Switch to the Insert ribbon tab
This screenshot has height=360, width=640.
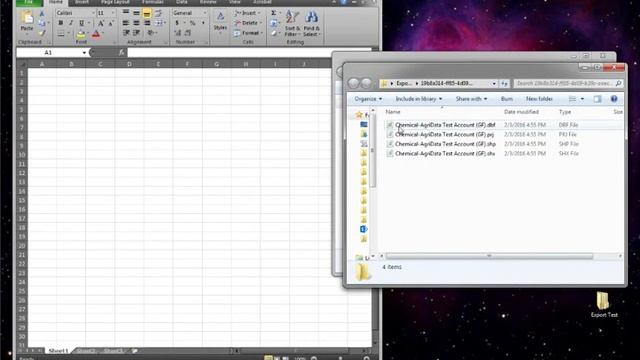[82, 2]
